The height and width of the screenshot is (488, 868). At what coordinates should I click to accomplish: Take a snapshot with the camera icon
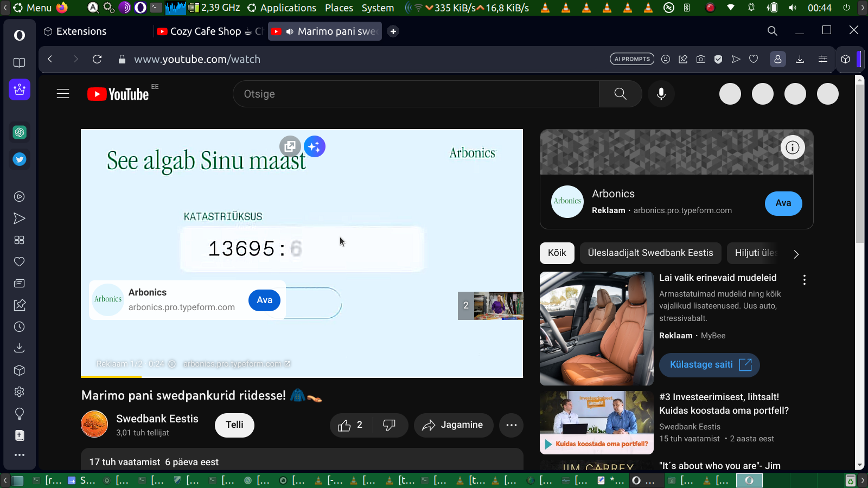pos(701,59)
